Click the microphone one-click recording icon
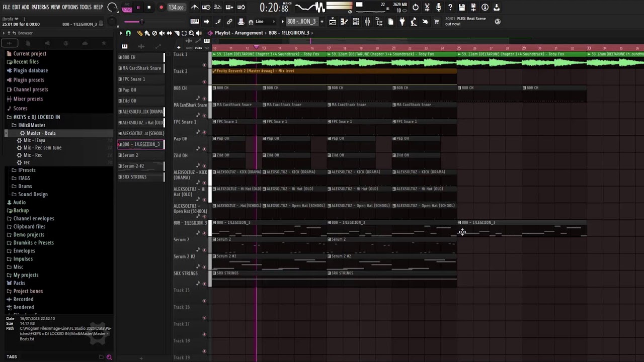The height and width of the screenshot is (362, 644). point(439,7)
